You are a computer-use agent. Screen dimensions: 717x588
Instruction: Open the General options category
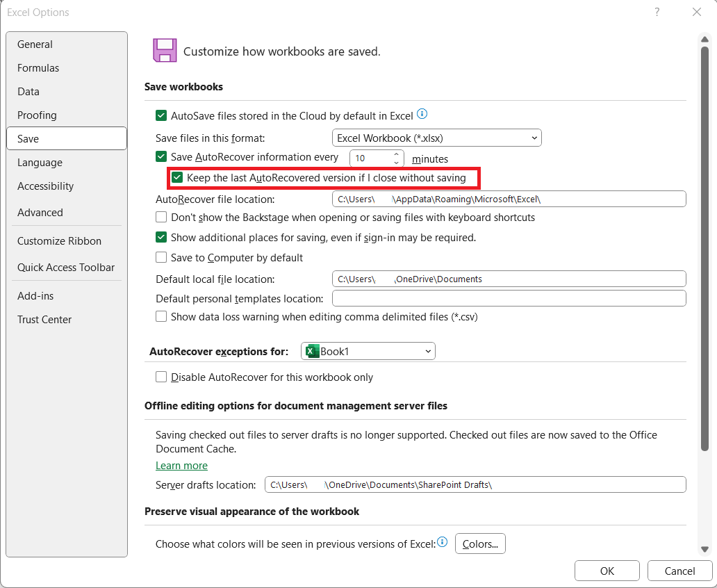point(67,44)
